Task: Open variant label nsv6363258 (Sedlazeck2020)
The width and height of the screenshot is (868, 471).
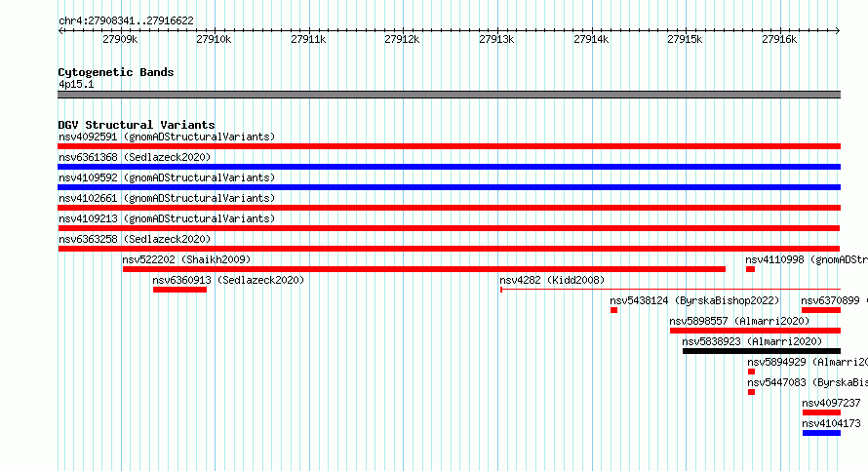Action: pos(135,239)
